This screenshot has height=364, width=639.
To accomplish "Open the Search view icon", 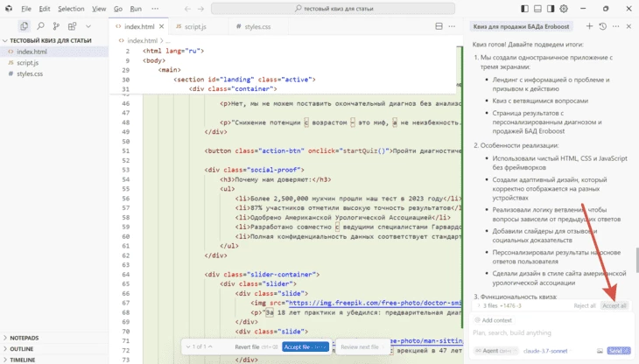I will (x=40, y=26).
